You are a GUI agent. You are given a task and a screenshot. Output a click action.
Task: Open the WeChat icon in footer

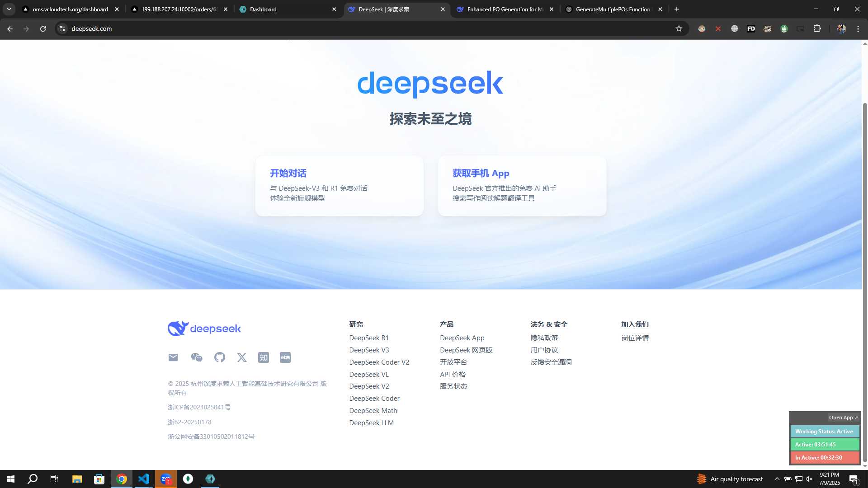pyautogui.click(x=197, y=357)
